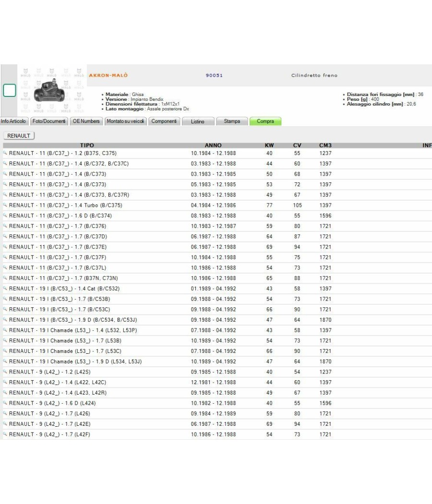Switch to Info Articolo tab
The image size is (432, 504).
[13, 121]
